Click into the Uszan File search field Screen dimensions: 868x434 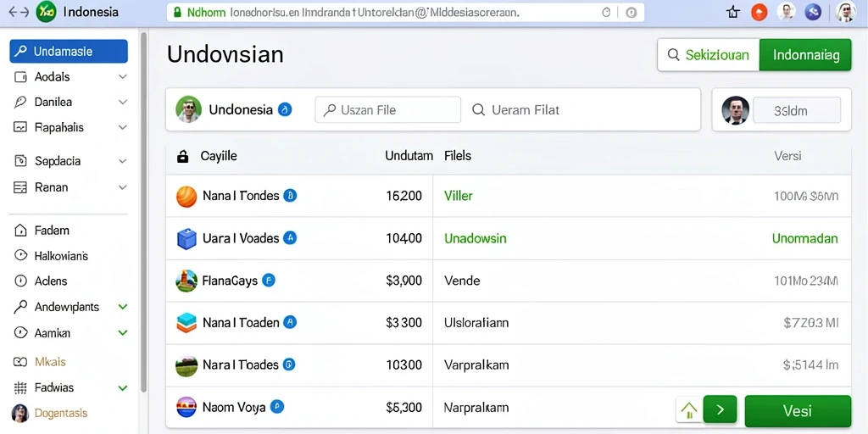387,109
